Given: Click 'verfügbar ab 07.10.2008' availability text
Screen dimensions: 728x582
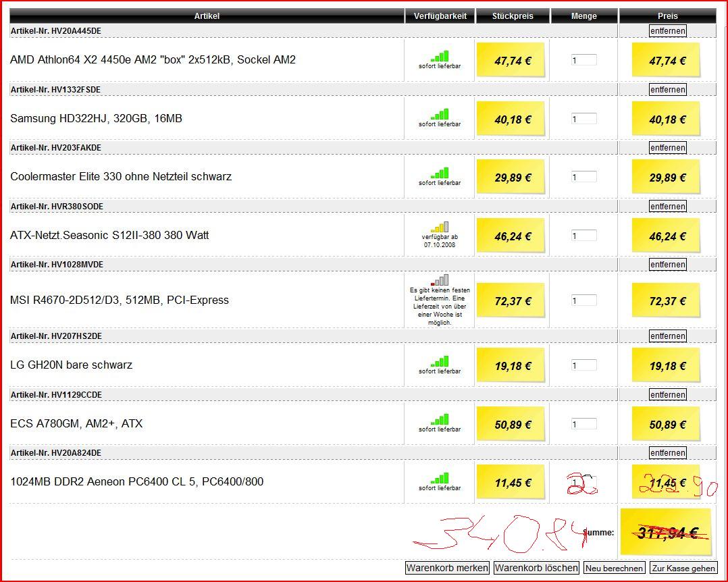Looking at the screenshot, I should click(x=440, y=241).
